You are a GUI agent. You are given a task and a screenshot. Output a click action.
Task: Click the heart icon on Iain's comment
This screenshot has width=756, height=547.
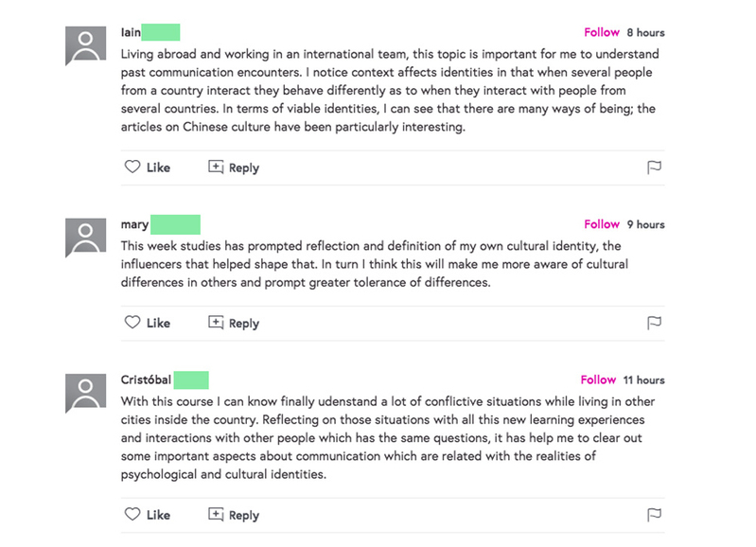click(x=132, y=168)
